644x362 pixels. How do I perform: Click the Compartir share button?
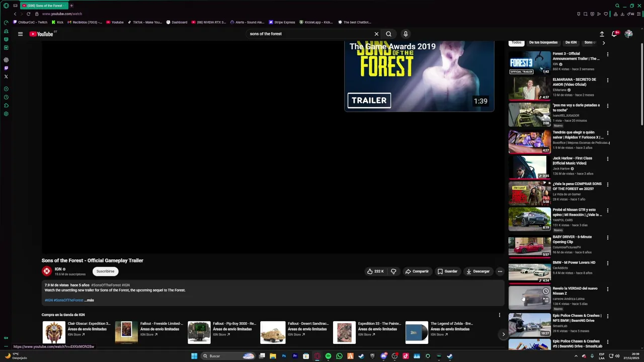tap(417, 271)
